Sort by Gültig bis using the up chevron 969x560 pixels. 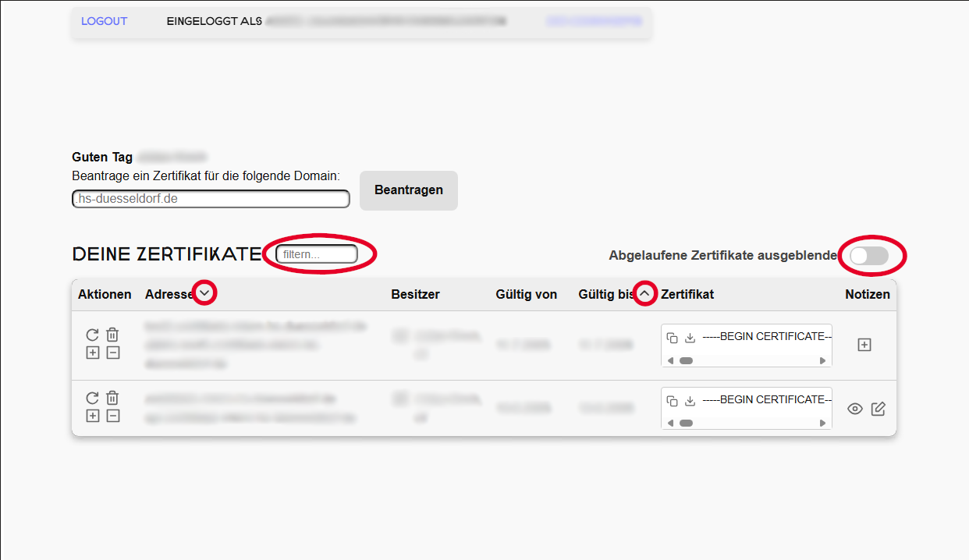[644, 293]
